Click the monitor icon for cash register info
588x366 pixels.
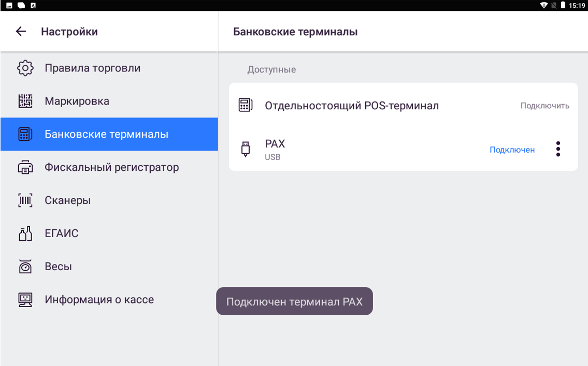pos(25,300)
